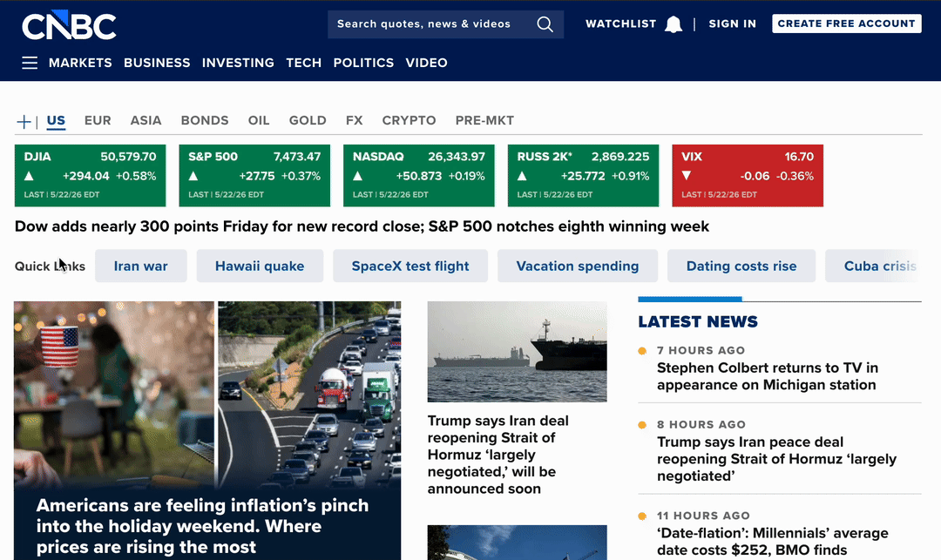Click the Iran war quick link
Screen dimensions: 941x560
click(x=141, y=266)
